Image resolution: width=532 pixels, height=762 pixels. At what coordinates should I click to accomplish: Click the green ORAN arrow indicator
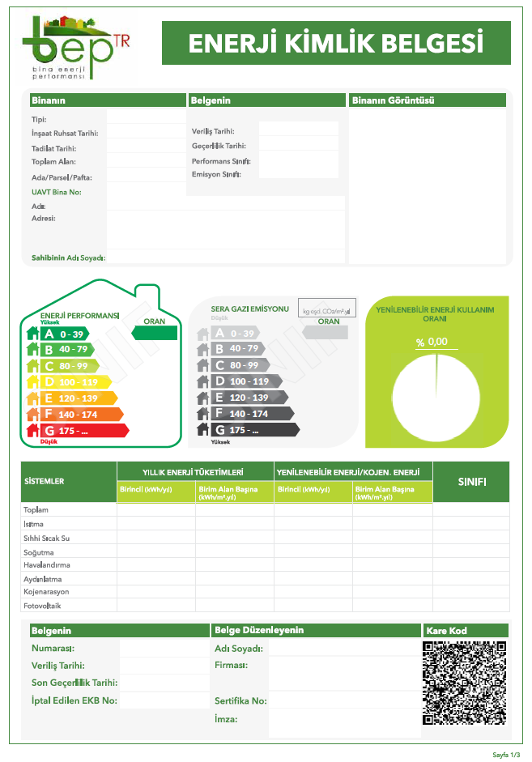(x=154, y=333)
